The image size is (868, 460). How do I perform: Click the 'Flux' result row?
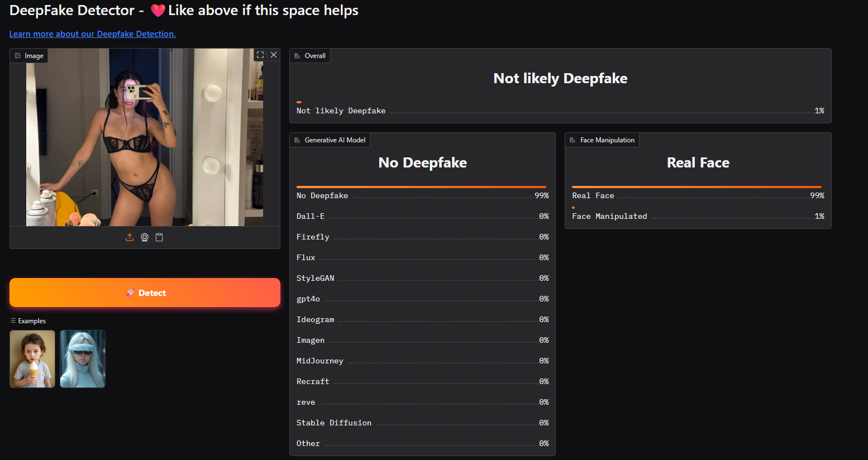tap(423, 257)
